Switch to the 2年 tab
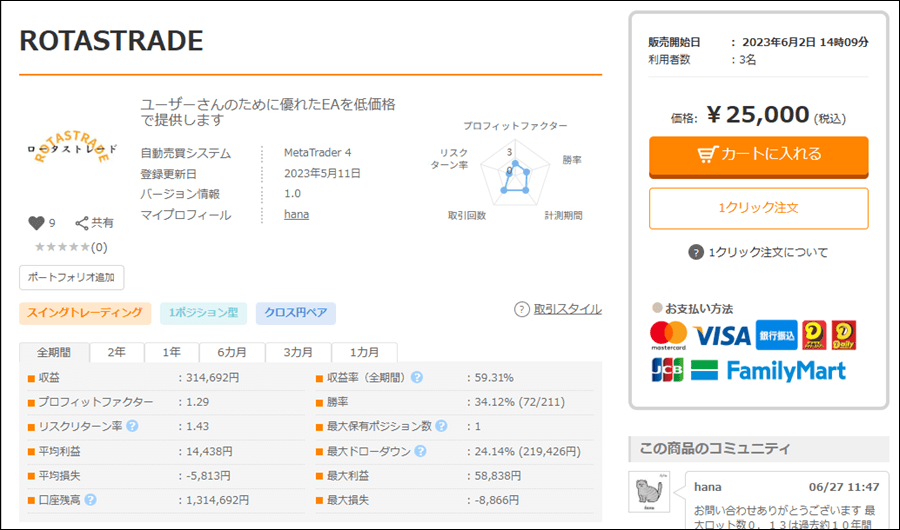The height and width of the screenshot is (530, 900). [x=117, y=352]
